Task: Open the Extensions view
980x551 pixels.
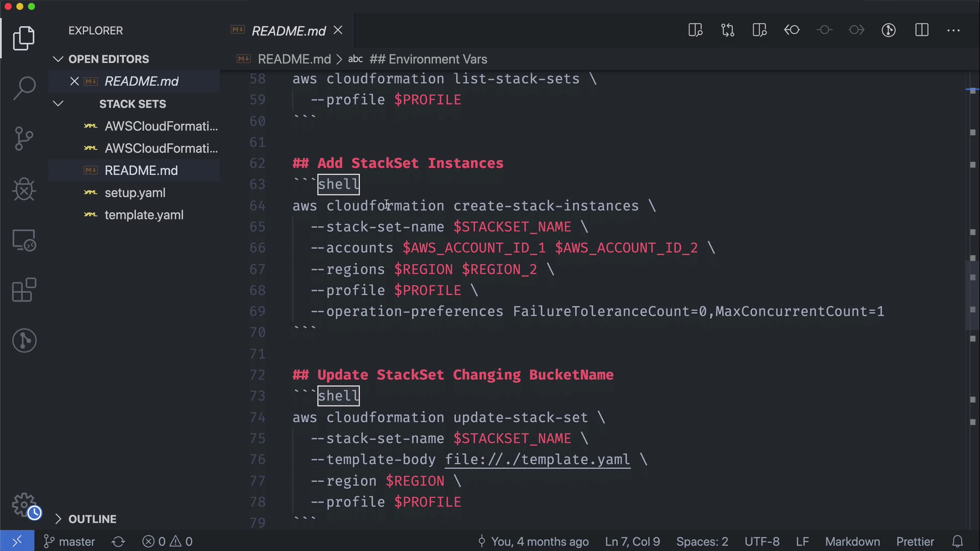Action: click(24, 290)
